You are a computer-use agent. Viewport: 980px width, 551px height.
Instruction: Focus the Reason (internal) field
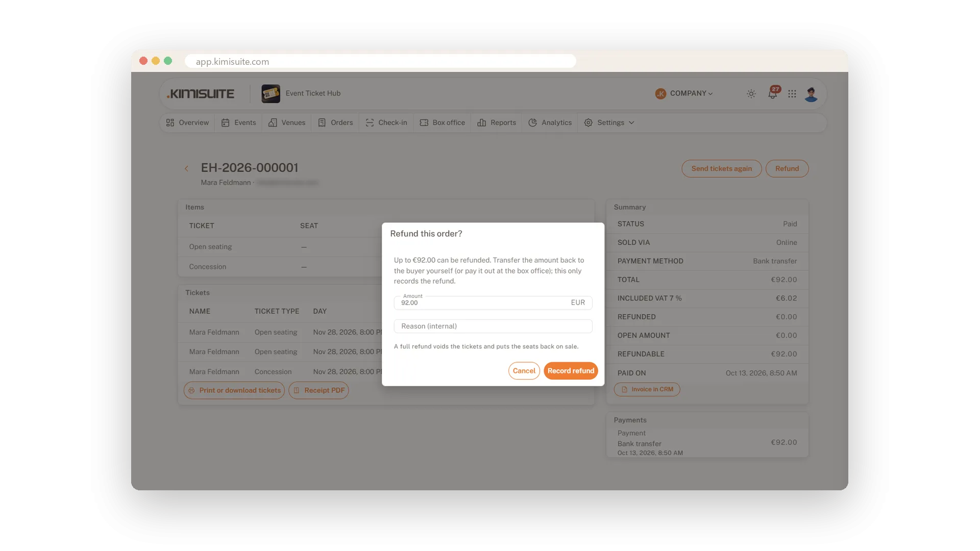pos(493,327)
